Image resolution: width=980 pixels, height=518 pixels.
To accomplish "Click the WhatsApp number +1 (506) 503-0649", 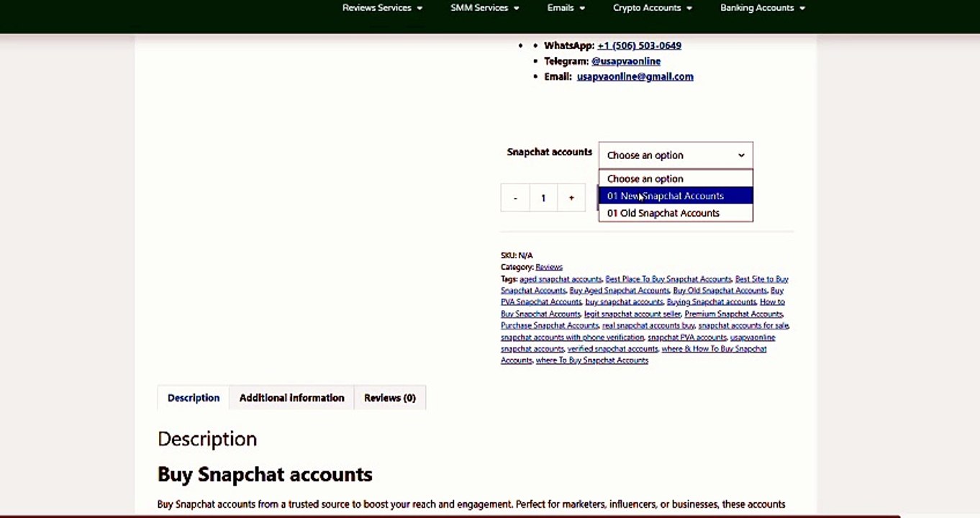I will (639, 45).
